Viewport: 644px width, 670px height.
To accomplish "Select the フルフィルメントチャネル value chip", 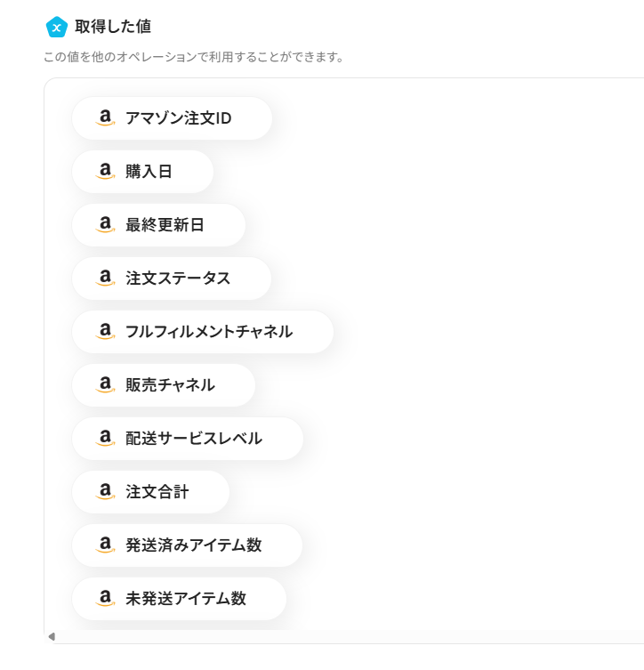I will point(208,332).
